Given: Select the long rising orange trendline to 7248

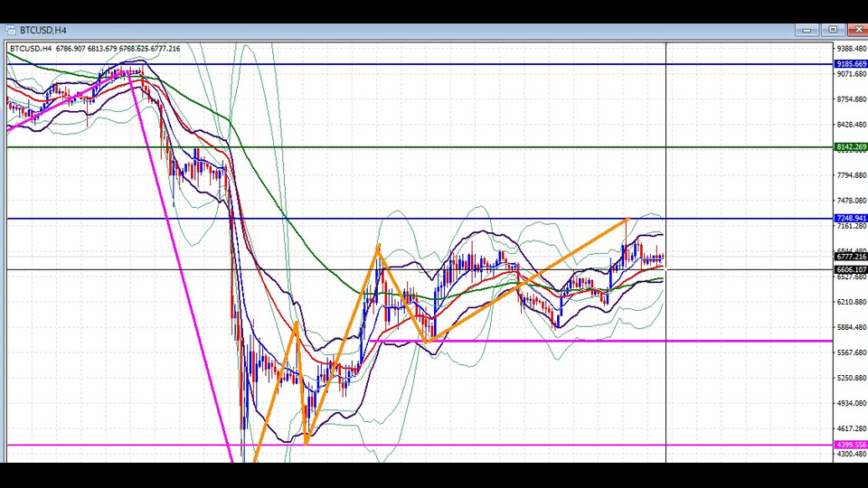Looking at the screenshot, I should pos(529,280).
